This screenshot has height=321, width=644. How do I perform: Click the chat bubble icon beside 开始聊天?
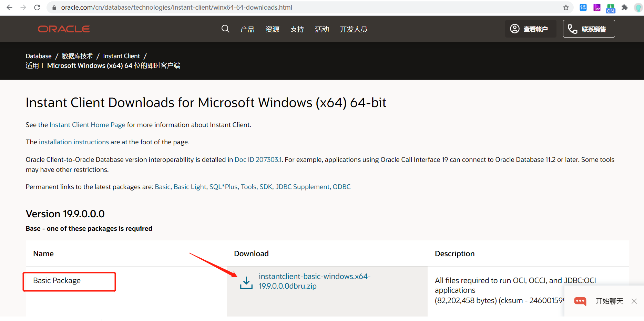pyautogui.click(x=580, y=301)
